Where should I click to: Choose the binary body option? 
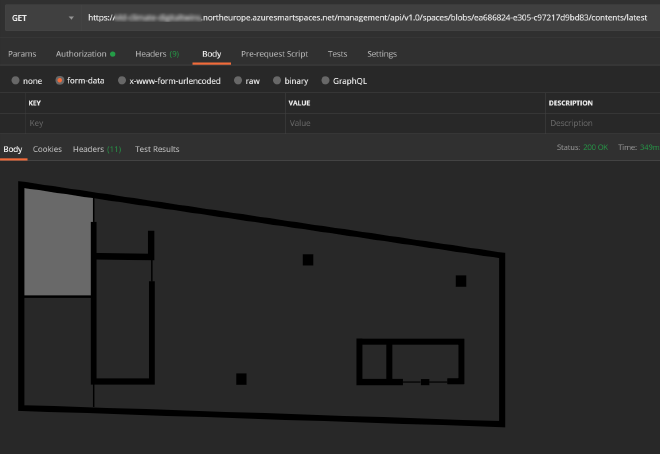tap(277, 80)
